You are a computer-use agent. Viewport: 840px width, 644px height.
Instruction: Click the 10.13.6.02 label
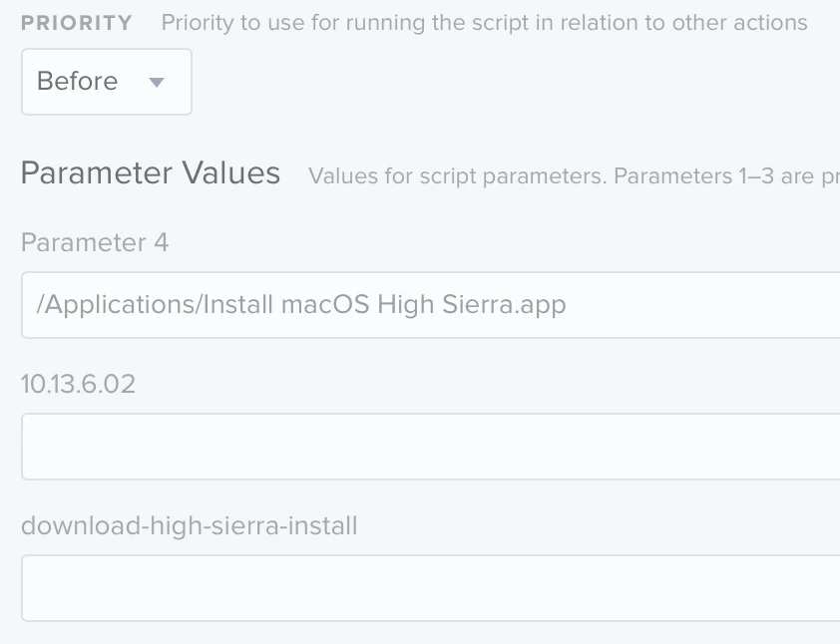[x=78, y=384]
